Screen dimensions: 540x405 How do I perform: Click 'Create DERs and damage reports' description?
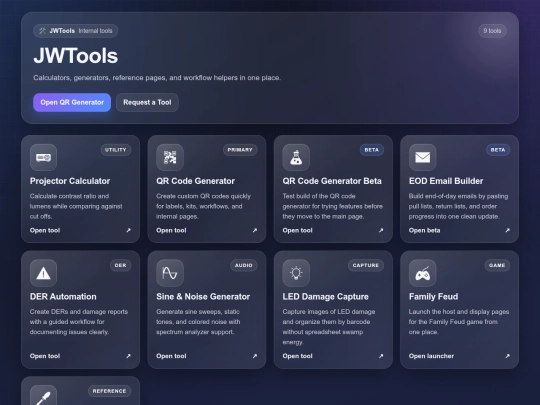[79, 322]
